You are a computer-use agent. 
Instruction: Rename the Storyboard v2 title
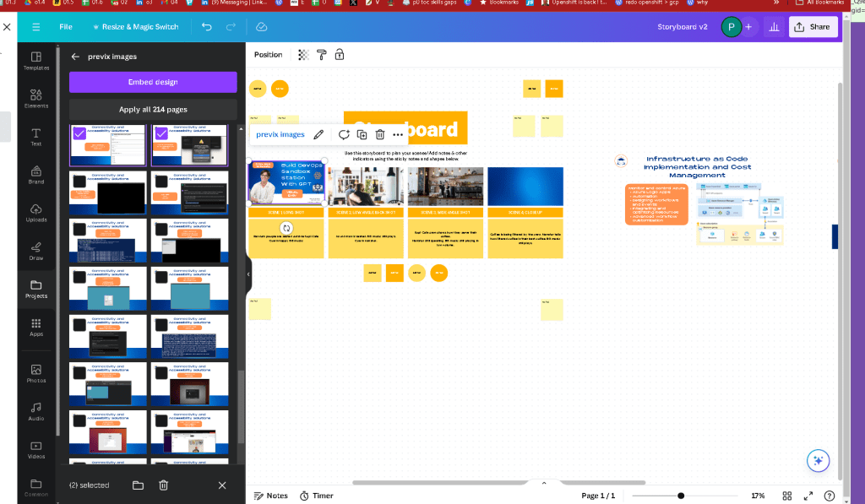coord(683,26)
